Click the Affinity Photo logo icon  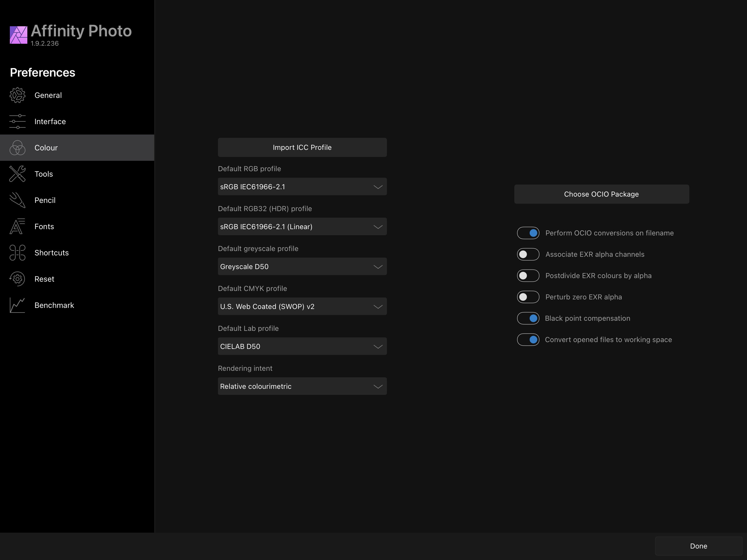point(19,35)
